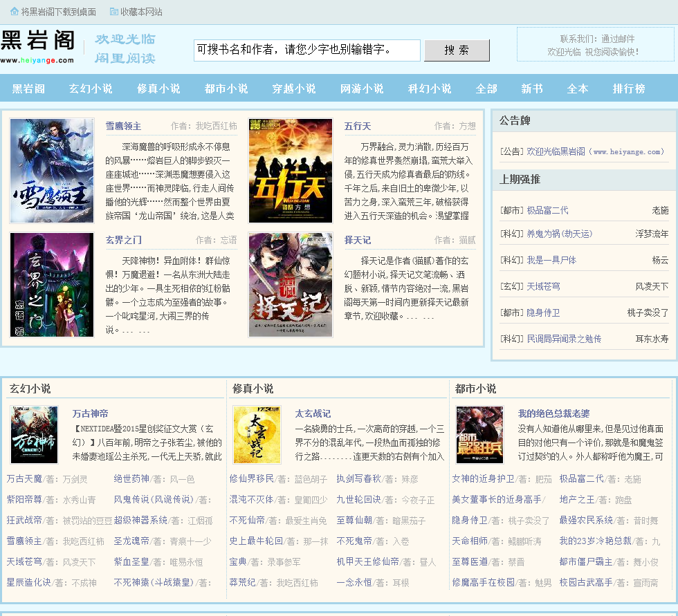The image size is (678, 616).
Task: Open 全本 in navigation bar
Action: pos(578,88)
